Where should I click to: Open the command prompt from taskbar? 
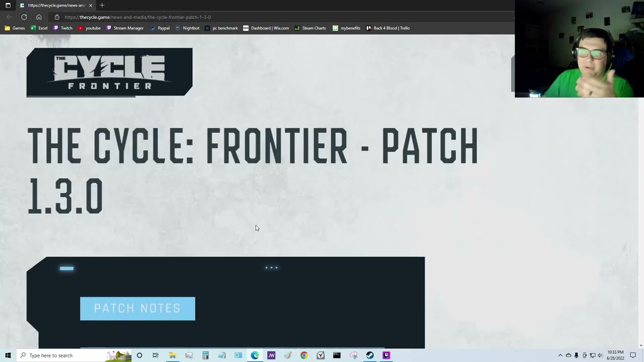click(x=337, y=355)
